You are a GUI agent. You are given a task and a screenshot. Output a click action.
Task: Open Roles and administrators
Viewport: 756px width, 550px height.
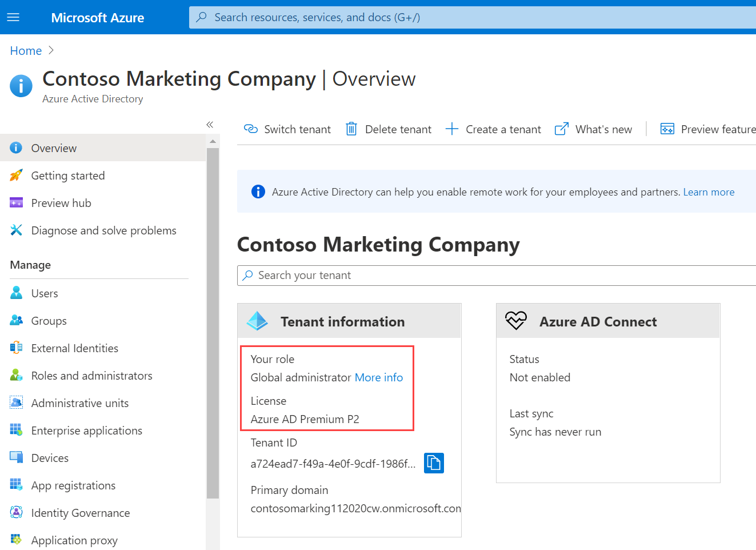pyautogui.click(x=103, y=376)
